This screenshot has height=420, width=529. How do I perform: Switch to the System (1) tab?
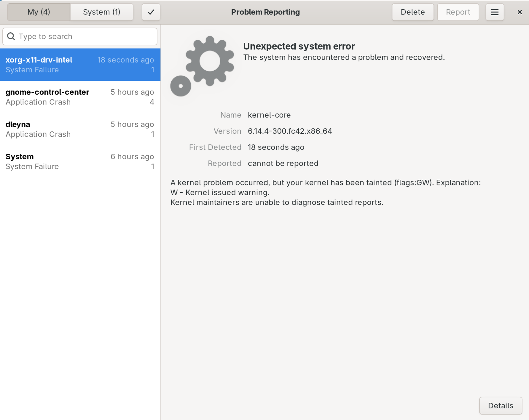pos(101,12)
